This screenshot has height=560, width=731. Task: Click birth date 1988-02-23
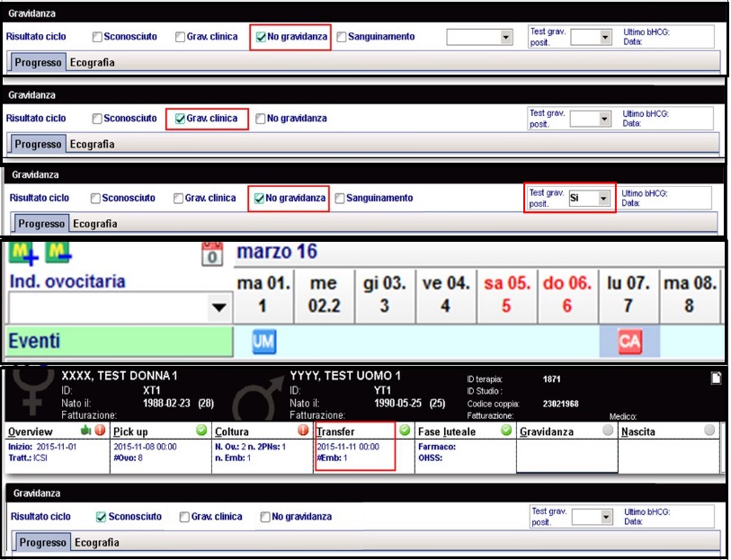166,404
